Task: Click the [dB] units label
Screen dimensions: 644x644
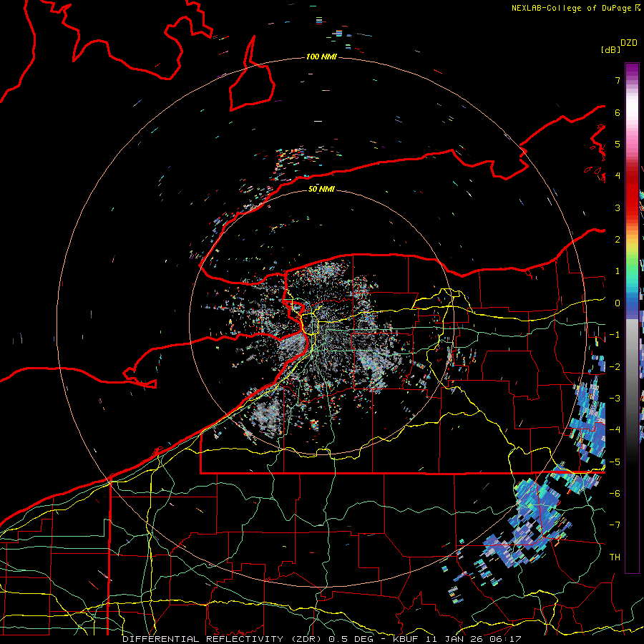Action: [x=610, y=49]
